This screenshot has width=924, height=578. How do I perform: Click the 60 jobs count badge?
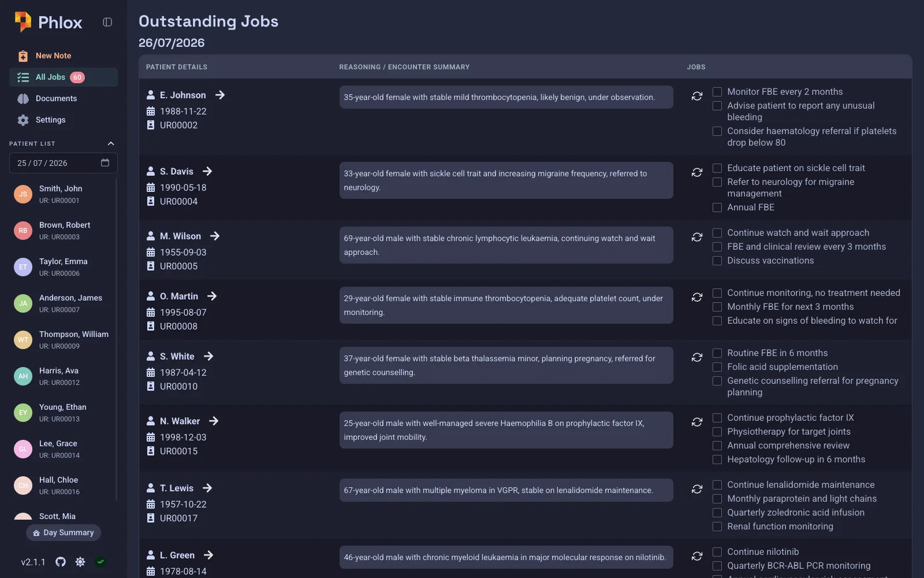coord(77,77)
